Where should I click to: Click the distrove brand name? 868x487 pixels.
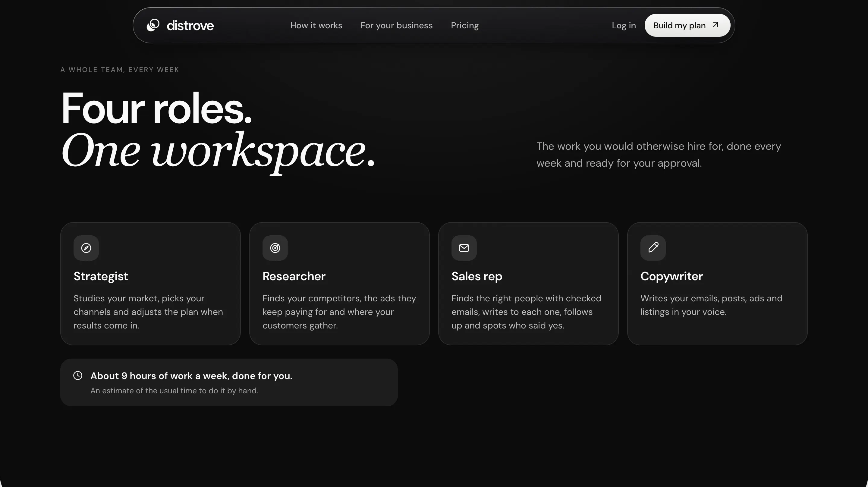(x=190, y=26)
